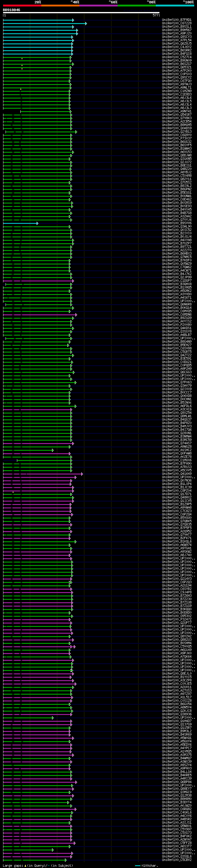Choose UniRef100_C6E462 label

pyautogui.click(x=177, y=200)
